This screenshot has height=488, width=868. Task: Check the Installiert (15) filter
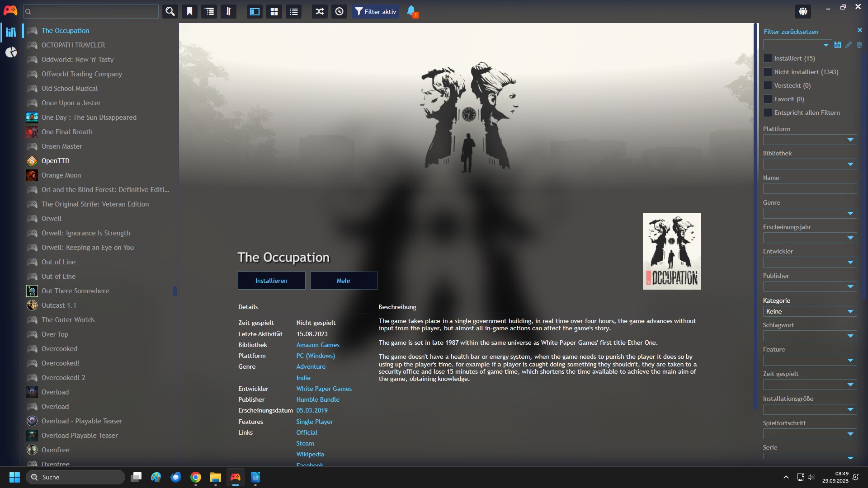coord(768,58)
